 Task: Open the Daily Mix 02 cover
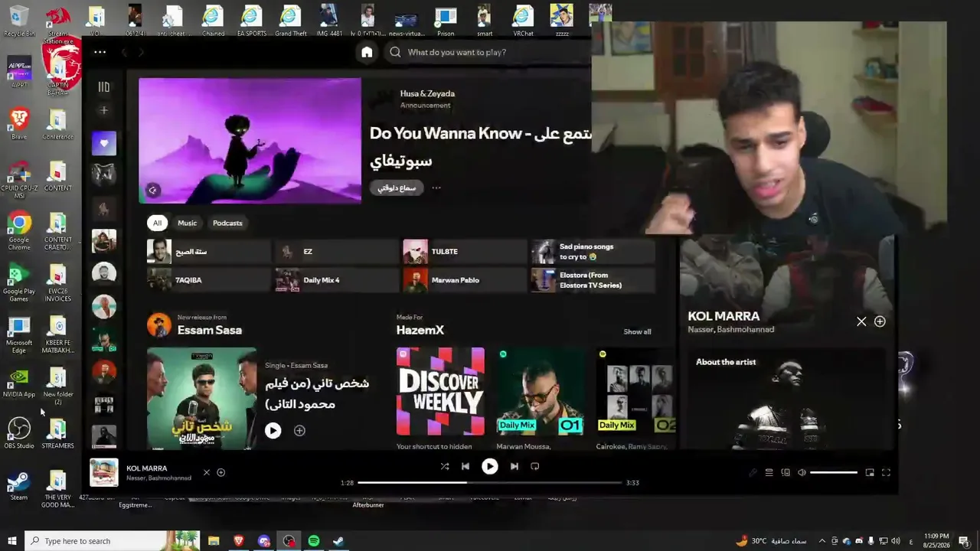point(635,391)
